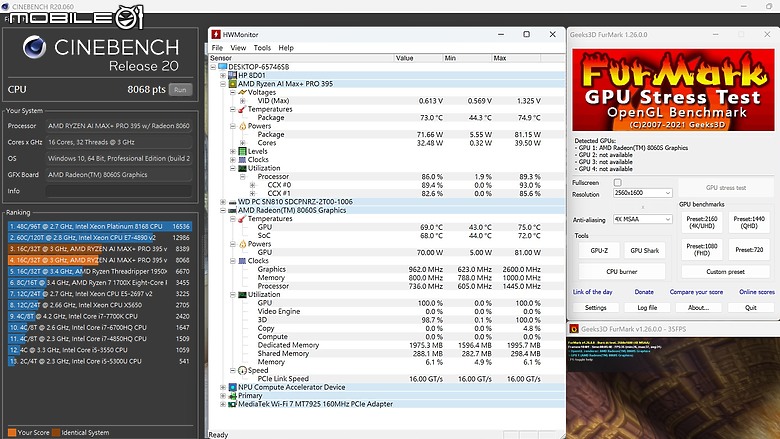The width and height of the screenshot is (780, 439).
Task: Click the CPU Temperatures thermometer icon
Action: [242, 109]
